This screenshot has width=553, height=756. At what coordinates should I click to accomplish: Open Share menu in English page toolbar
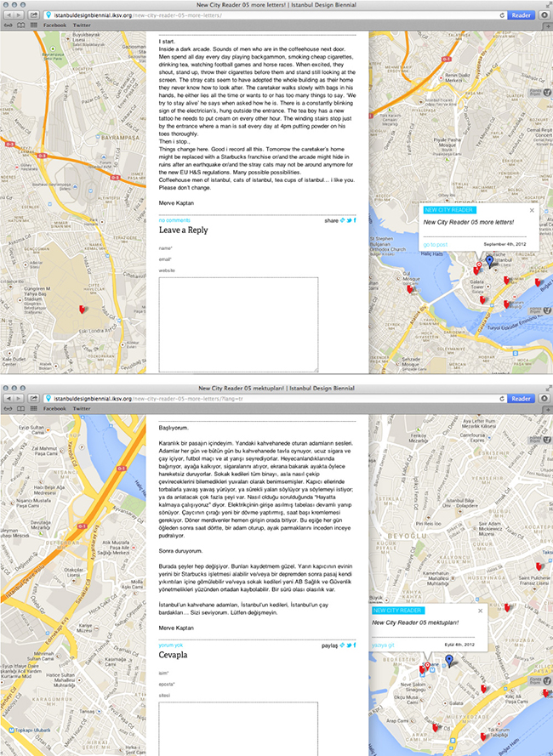pos(34,15)
